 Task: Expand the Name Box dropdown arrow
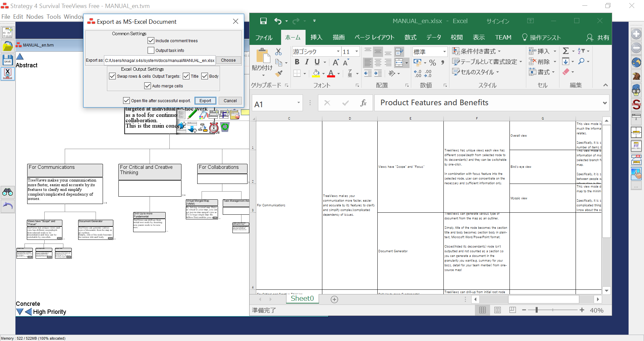[x=299, y=103]
